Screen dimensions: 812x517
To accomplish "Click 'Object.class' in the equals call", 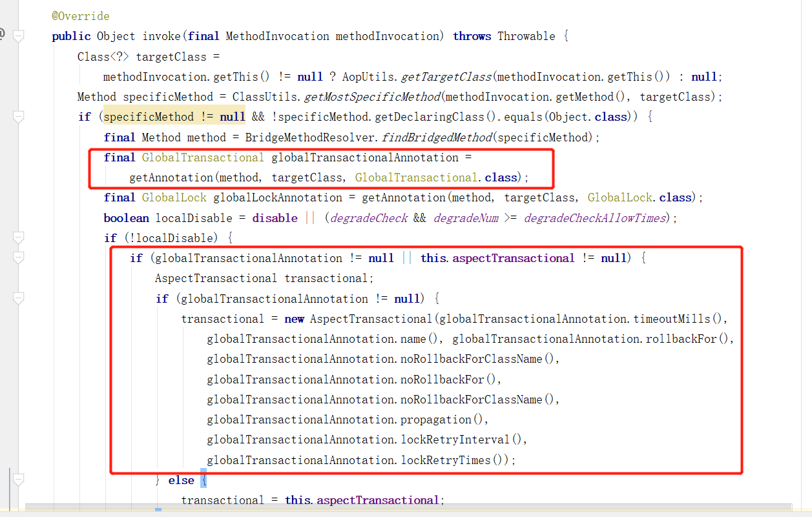I will pos(588,117).
